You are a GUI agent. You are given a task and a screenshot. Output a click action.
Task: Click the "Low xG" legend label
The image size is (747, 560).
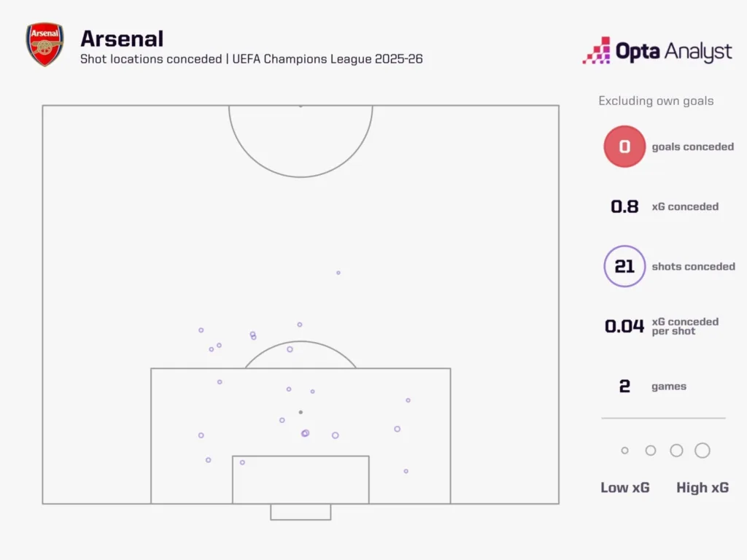624,488
